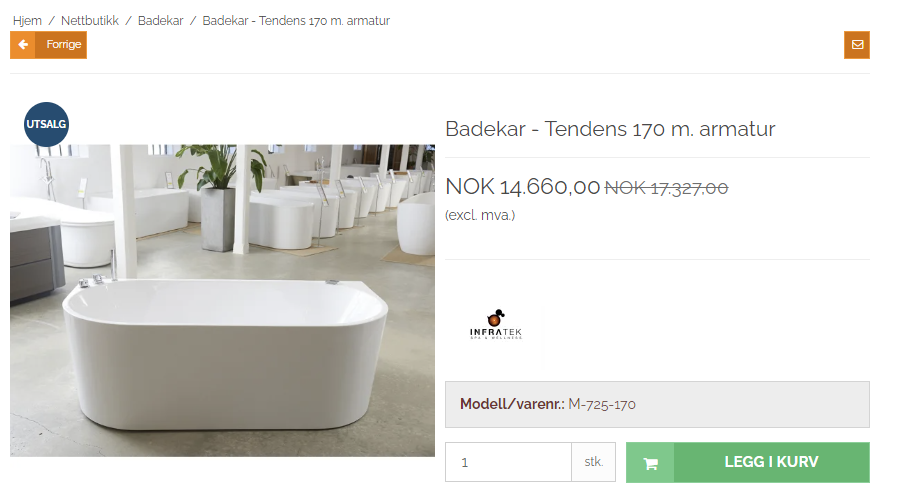Click the Modell/varenr. info box

(x=658, y=405)
